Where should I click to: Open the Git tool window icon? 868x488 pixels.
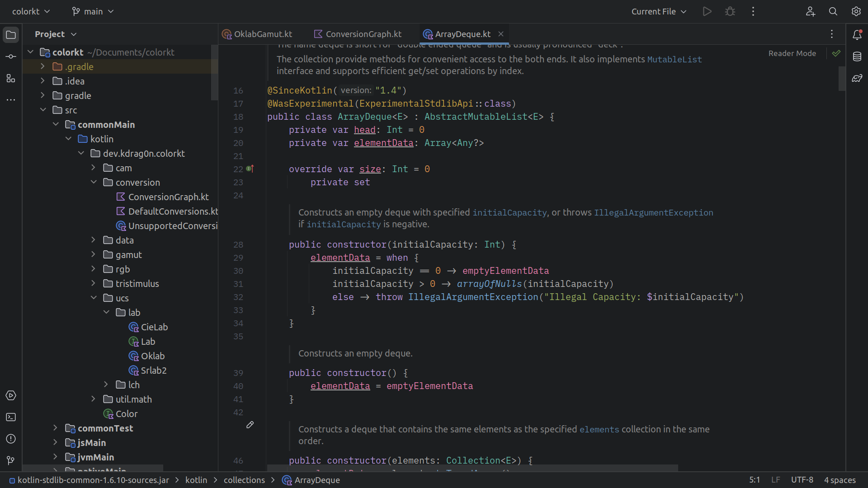[x=11, y=460]
